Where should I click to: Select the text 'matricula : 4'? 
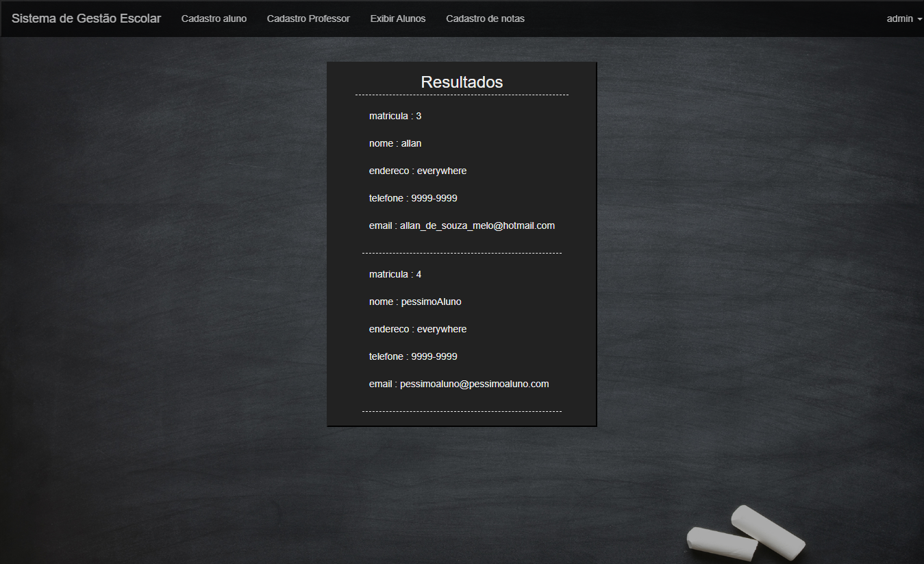pyautogui.click(x=395, y=274)
